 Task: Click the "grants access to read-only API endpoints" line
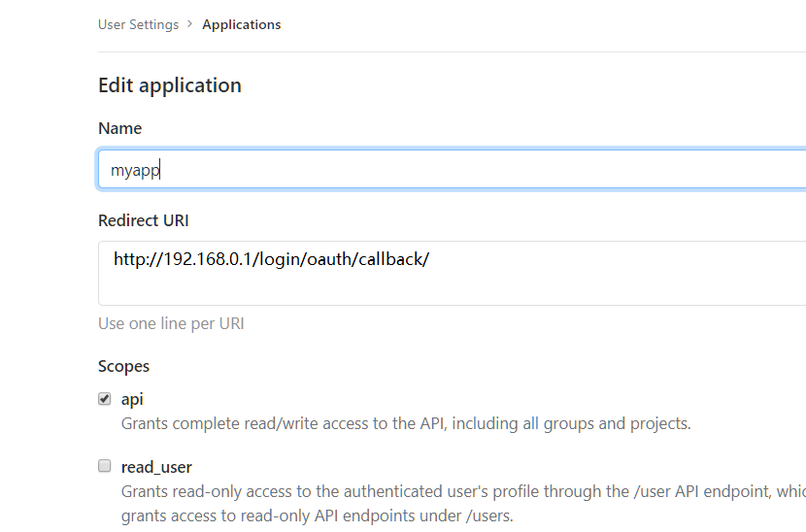[x=317, y=515]
